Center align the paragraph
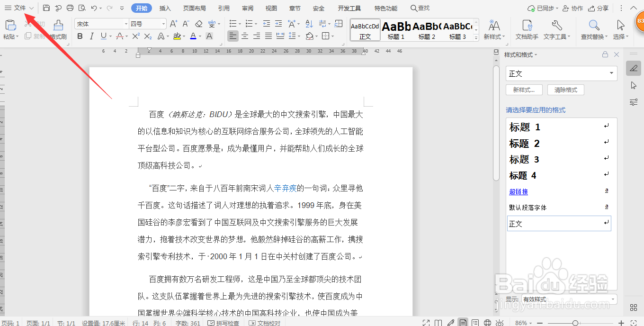Image resolution: width=644 pixels, height=326 pixels. point(245,36)
